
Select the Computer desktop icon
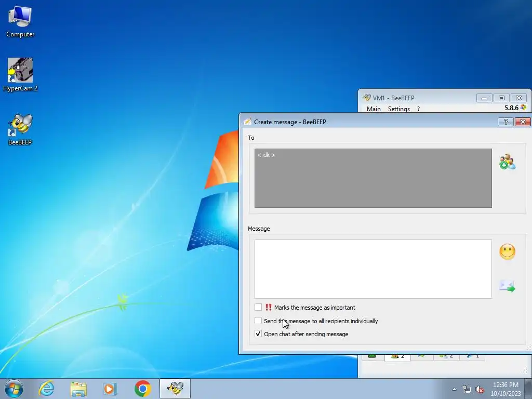click(20, 22)
